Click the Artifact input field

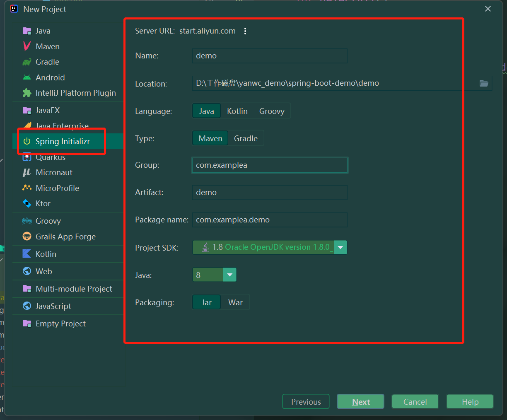pos(270,193)
